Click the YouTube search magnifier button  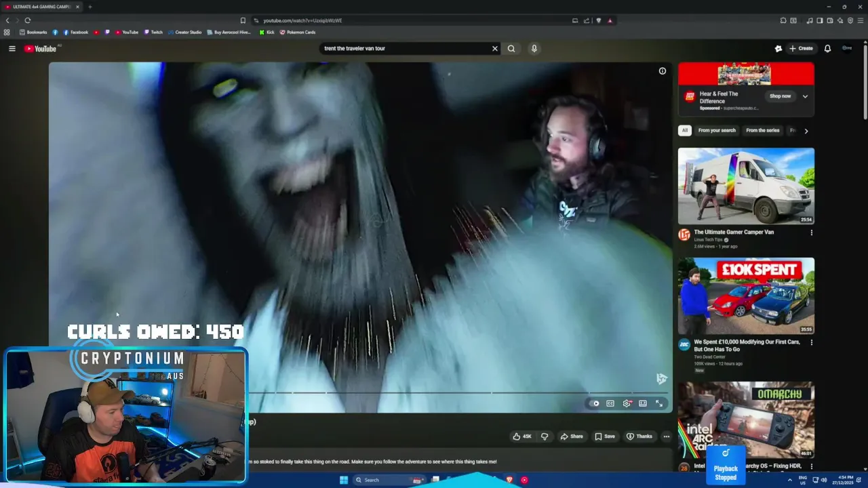pyautogui.click(x=511, y=49)
